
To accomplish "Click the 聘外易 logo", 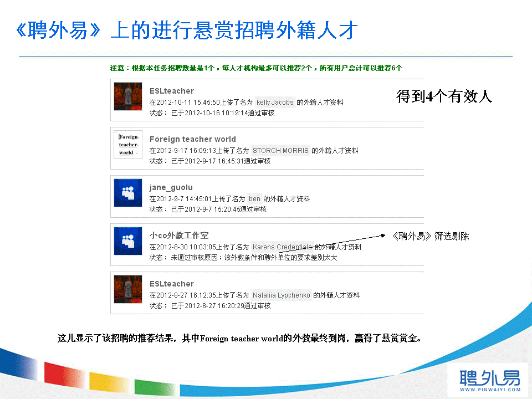I will pos(489,377).
